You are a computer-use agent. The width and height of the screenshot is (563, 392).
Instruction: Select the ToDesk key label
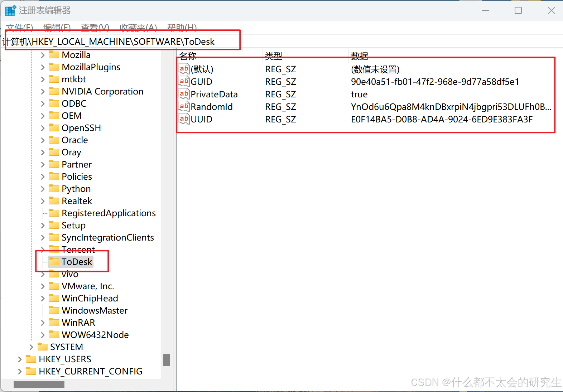pyautogui.click(x=77, y=262)
